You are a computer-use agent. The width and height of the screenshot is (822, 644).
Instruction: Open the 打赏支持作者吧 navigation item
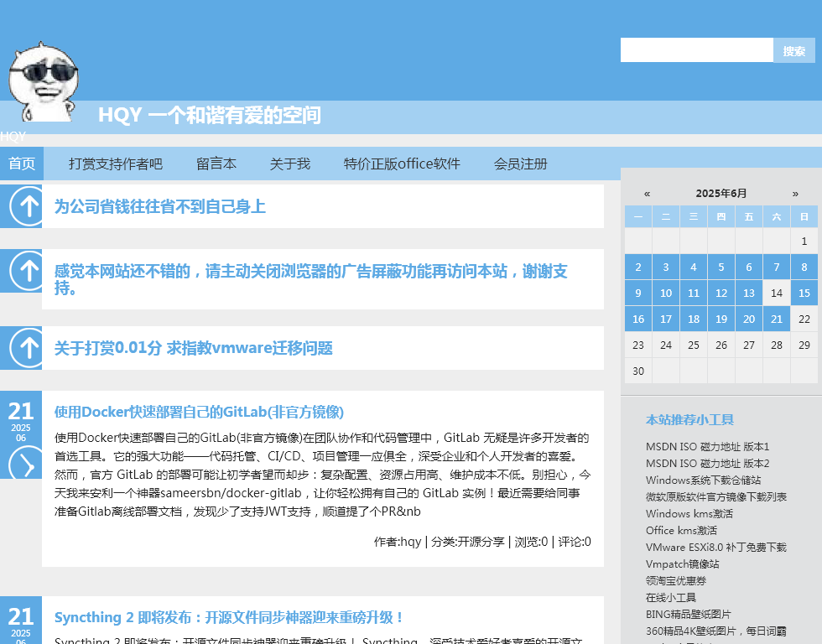click(116, 164)
